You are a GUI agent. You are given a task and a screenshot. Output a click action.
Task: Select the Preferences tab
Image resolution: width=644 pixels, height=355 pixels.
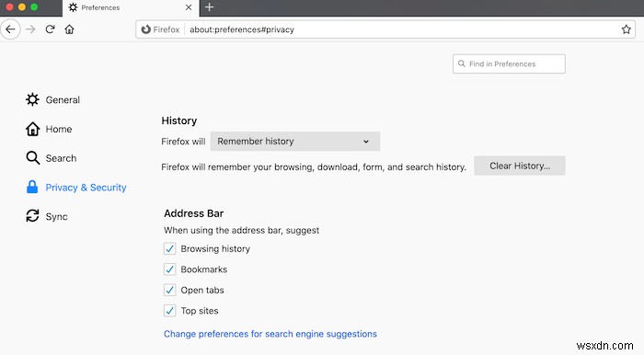[131, 7]
